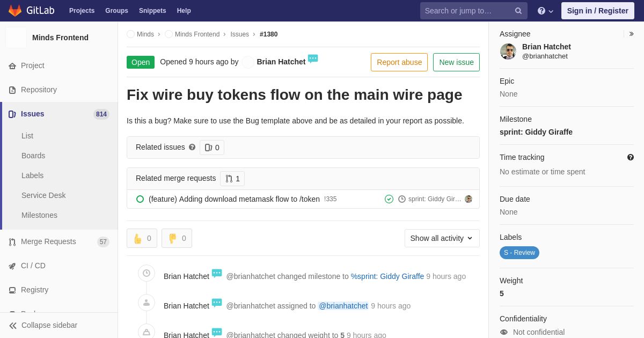
Task: Click the Related issues count badge
Action: point(212,148)
